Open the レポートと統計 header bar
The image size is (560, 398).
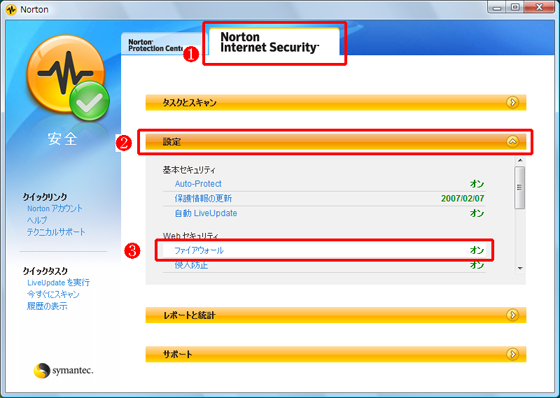click(x=336, y=315)
